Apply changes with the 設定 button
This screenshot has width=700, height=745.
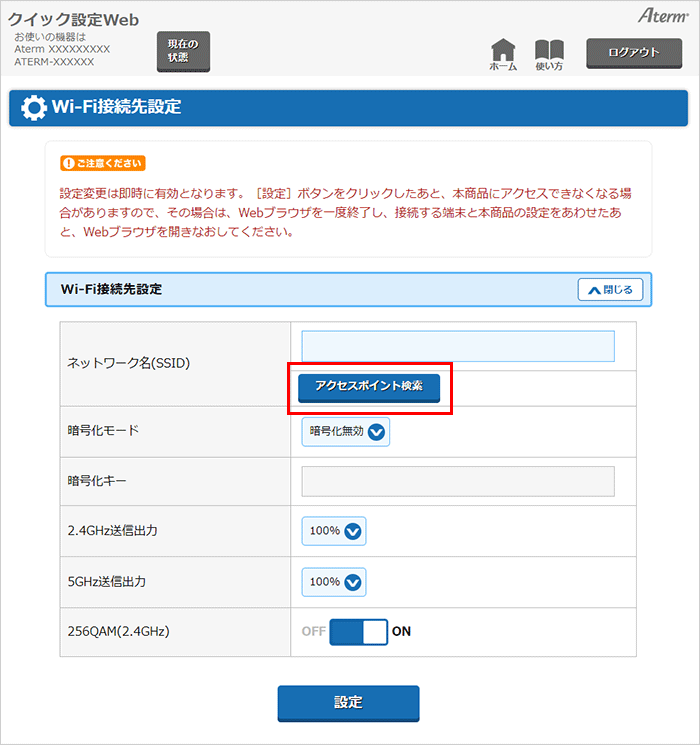tap(348, 702)
